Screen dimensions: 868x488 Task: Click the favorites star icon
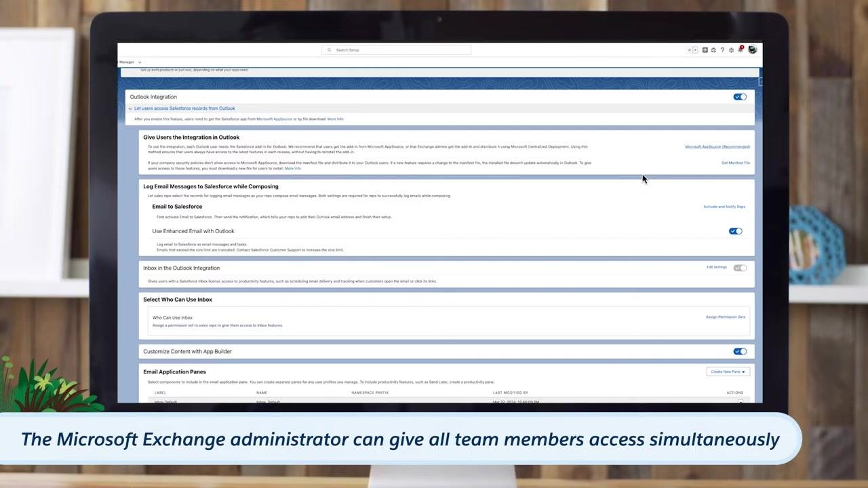click(690, 50)
